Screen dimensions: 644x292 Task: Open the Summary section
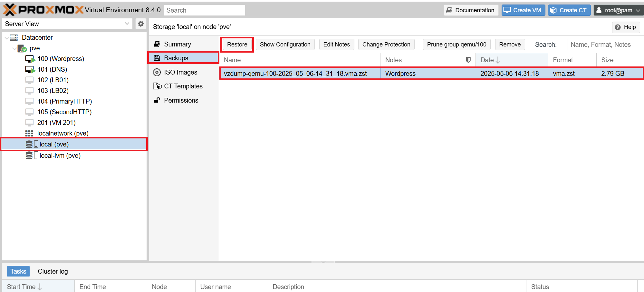click(x=177, y=44)
